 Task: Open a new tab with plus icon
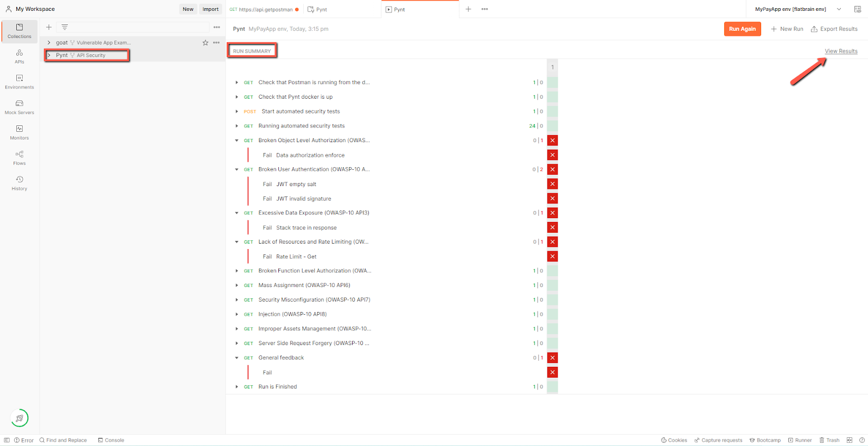pos(468,9)
